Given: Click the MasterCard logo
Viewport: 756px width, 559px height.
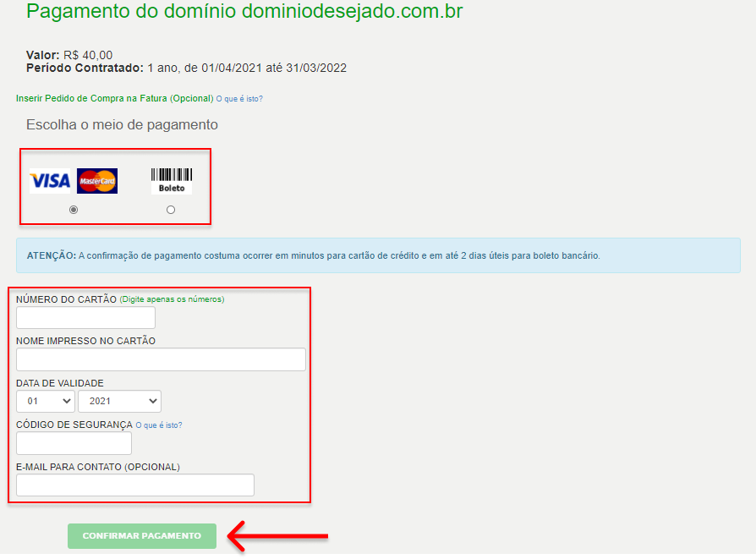Looking at the screenshot, I should click(97, 181).
